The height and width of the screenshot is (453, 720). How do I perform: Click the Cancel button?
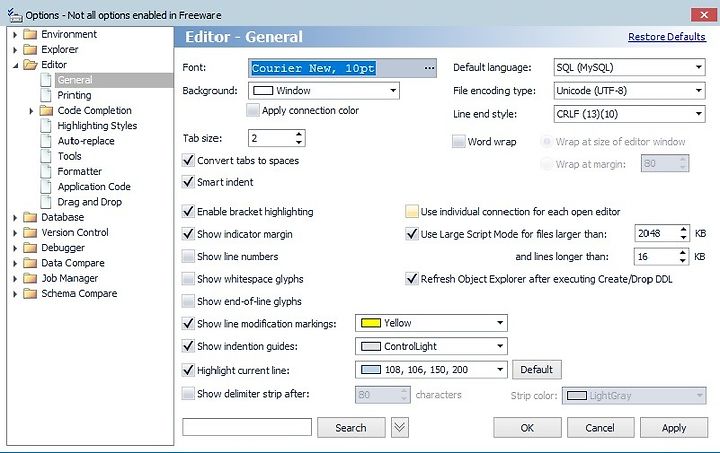(600, 428)
